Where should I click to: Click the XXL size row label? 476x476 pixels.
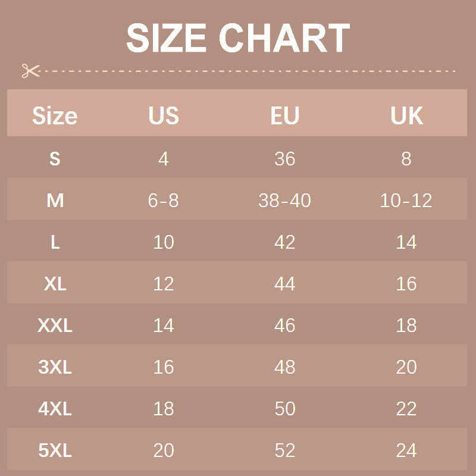pos(55,325)
